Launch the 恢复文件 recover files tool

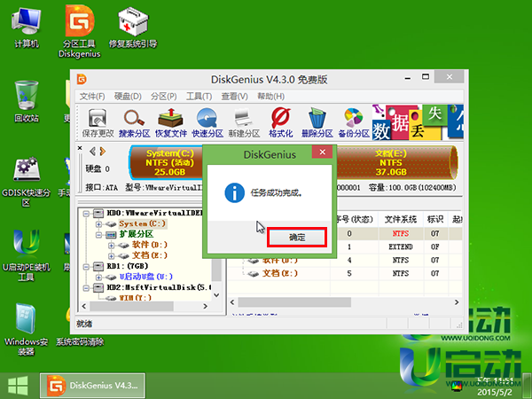pyautogui.click(x=171, y=123)
